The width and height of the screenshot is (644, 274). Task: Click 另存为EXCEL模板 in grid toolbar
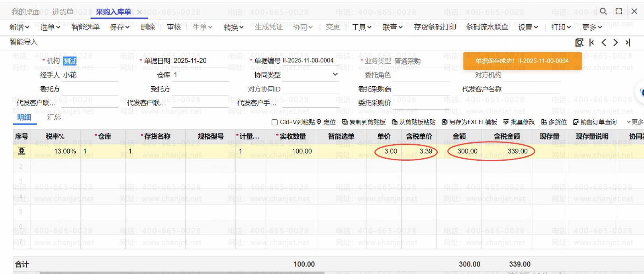tap(470, 122)
